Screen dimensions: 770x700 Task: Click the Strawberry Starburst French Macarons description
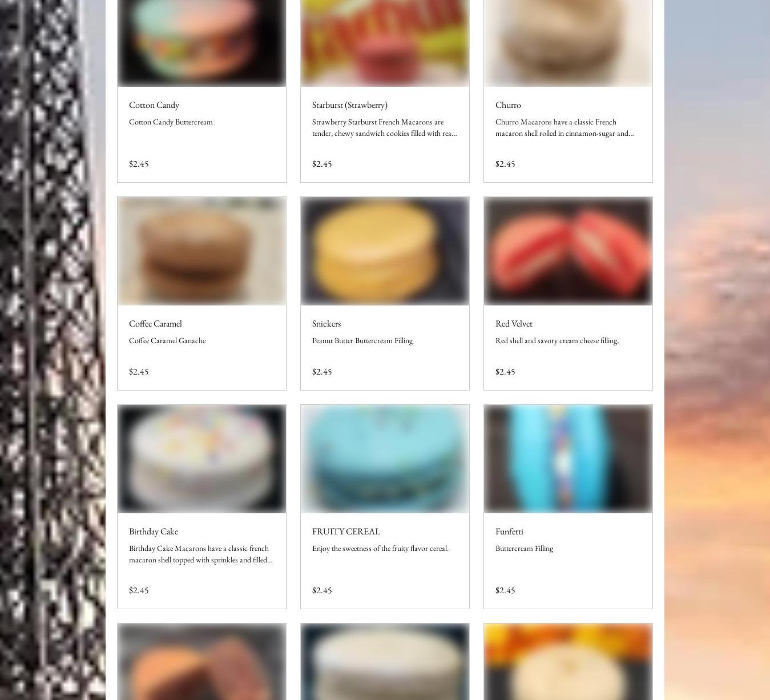pyautogui.click(x=384, y=127)
